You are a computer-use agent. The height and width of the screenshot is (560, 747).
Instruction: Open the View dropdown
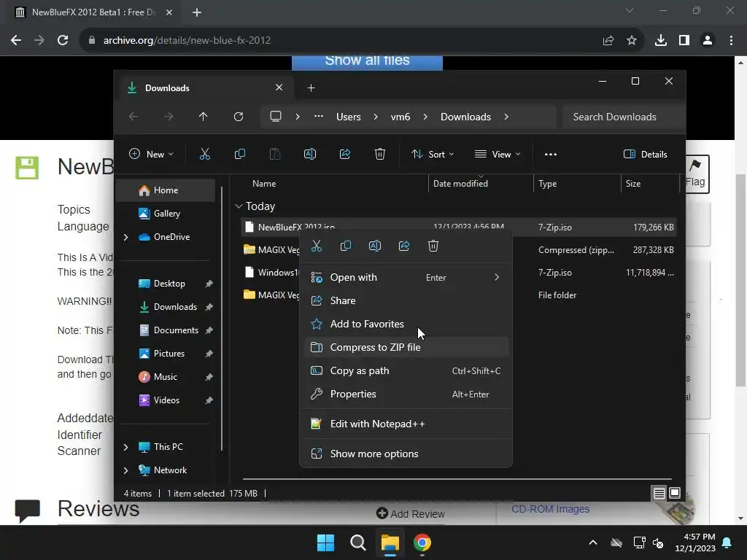(498, 155)
